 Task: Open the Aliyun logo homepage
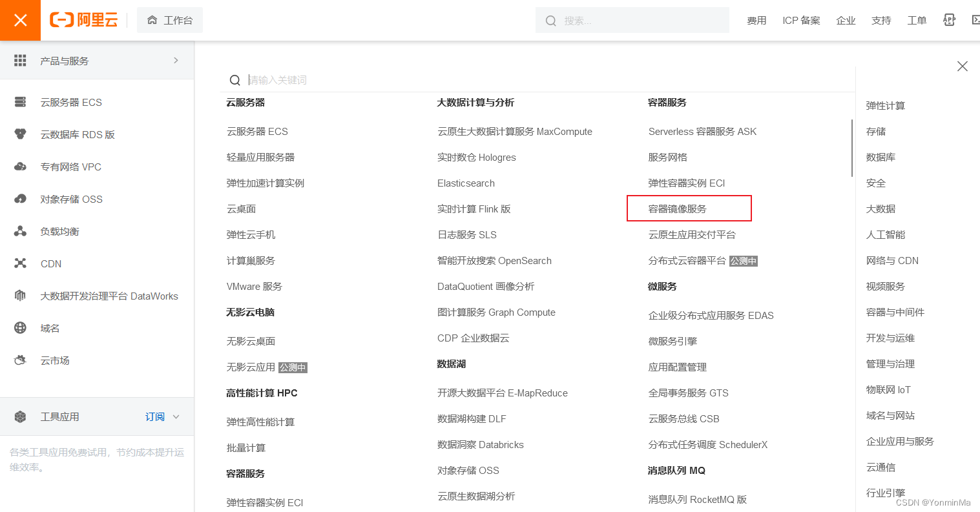pyautogui.click(x=84, y=20)
